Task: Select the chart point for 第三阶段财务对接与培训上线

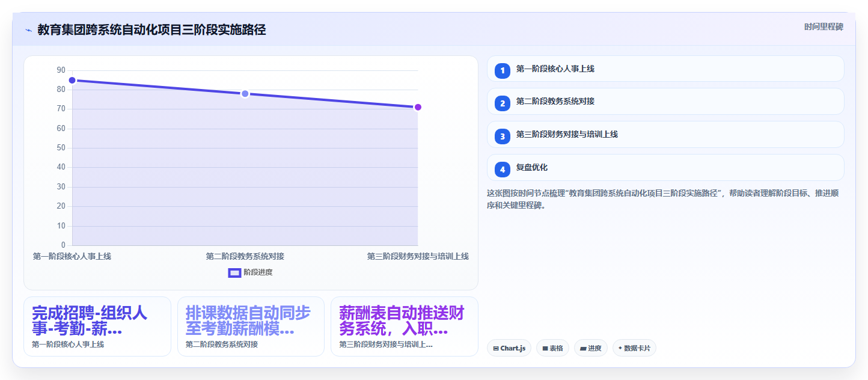Action: point(418,107)
